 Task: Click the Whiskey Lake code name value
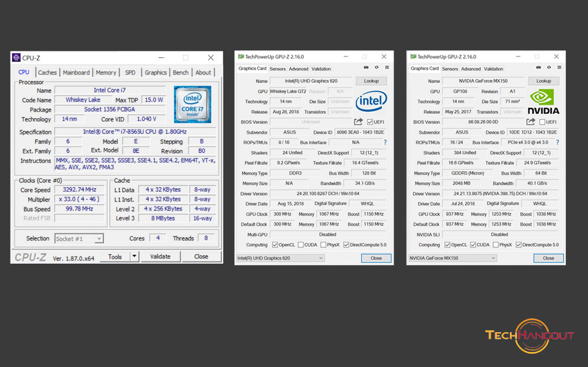(83, 99)
